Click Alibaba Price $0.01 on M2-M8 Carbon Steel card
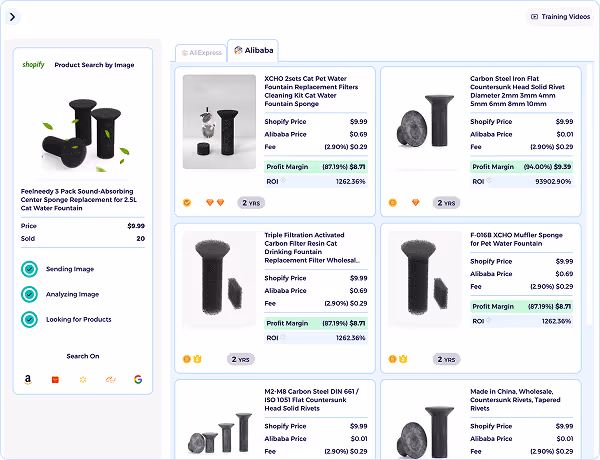 coord(316,439)
